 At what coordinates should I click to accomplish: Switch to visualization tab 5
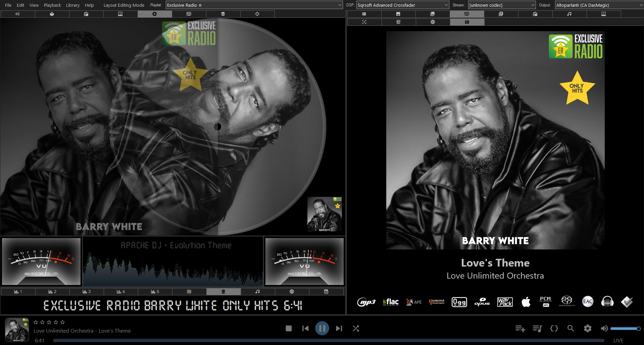[155, 292]
